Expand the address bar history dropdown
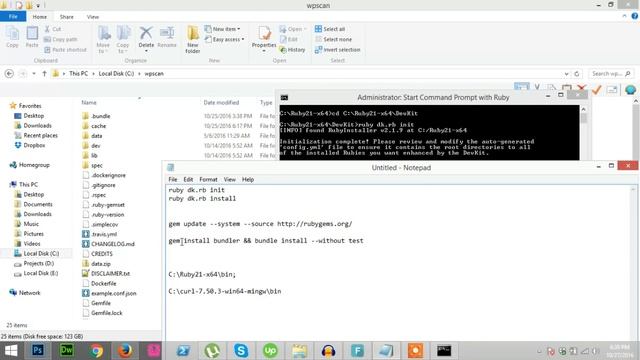Viewport: 640px width, 360px height. [567, 74]
